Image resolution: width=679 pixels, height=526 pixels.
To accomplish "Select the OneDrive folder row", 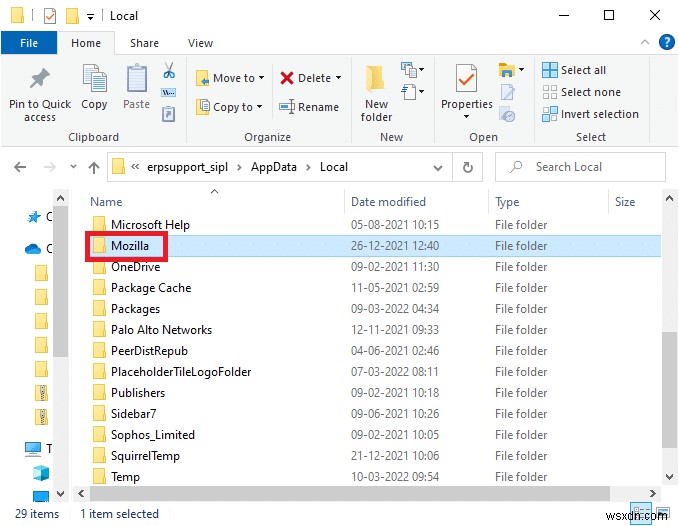I will tap(376, 267).
